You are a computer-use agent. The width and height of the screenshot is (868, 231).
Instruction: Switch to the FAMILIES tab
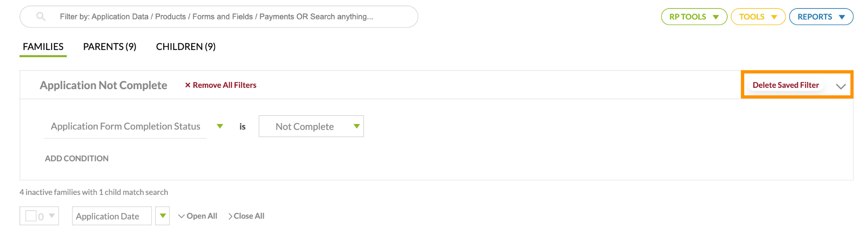[43, 47]
